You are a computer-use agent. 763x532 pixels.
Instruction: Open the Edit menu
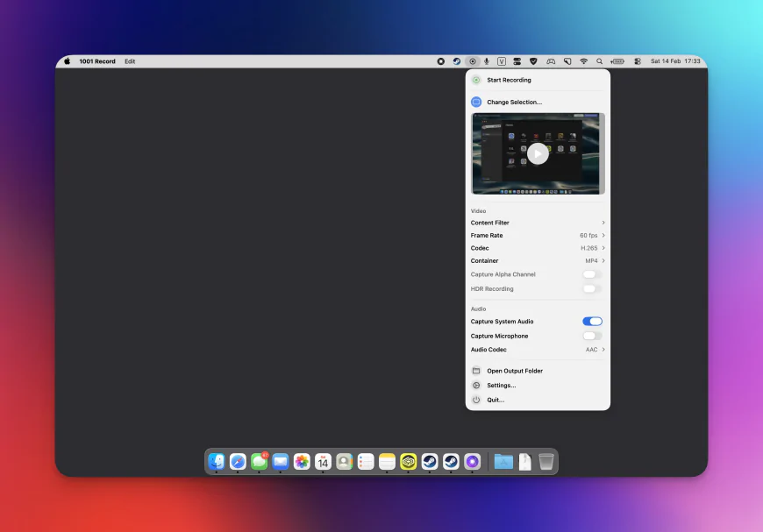coord(130,61)
